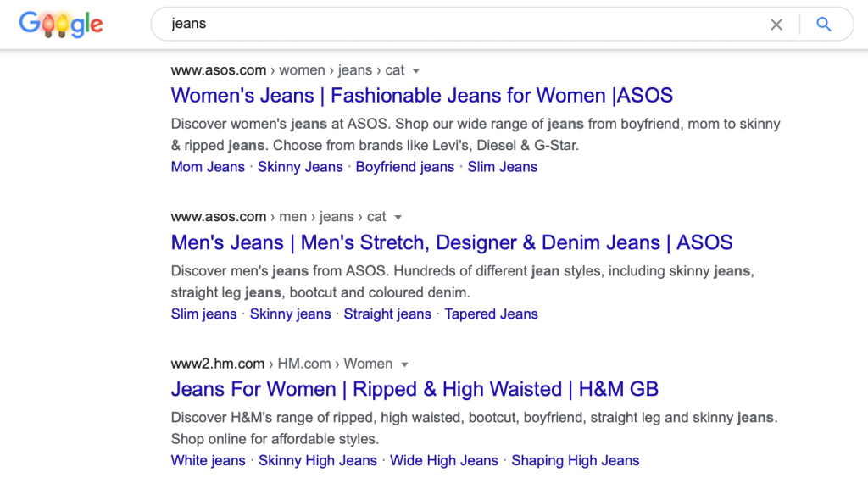Follow the Boyfriend jeans sitelink

[x=404, y=167]
